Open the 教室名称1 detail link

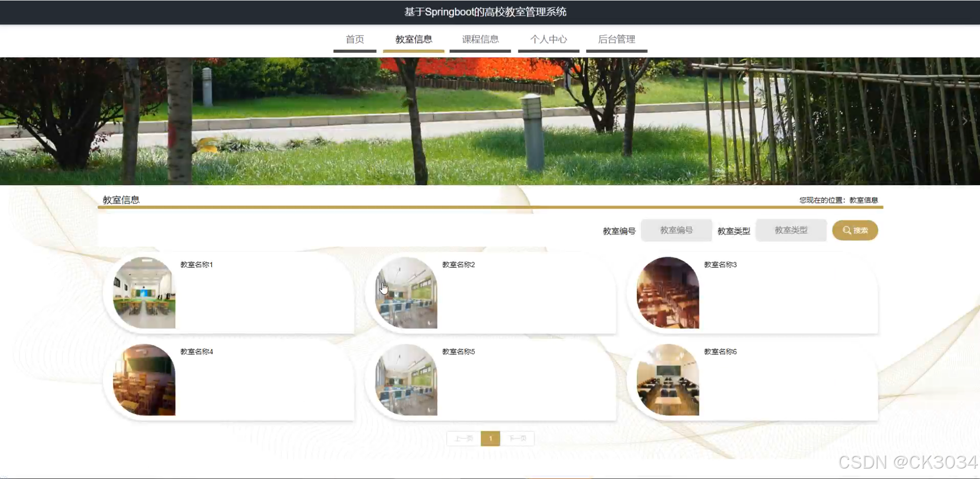pyautogui.click(x=196, y=265)
